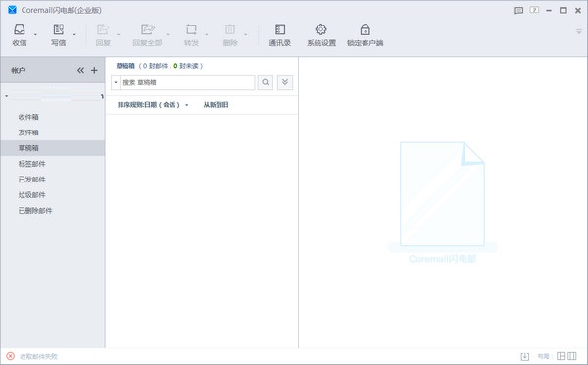Collapse the account sidebar with double chevron
588x365 pixels.
pyautogui.click(x=80, y=70)
